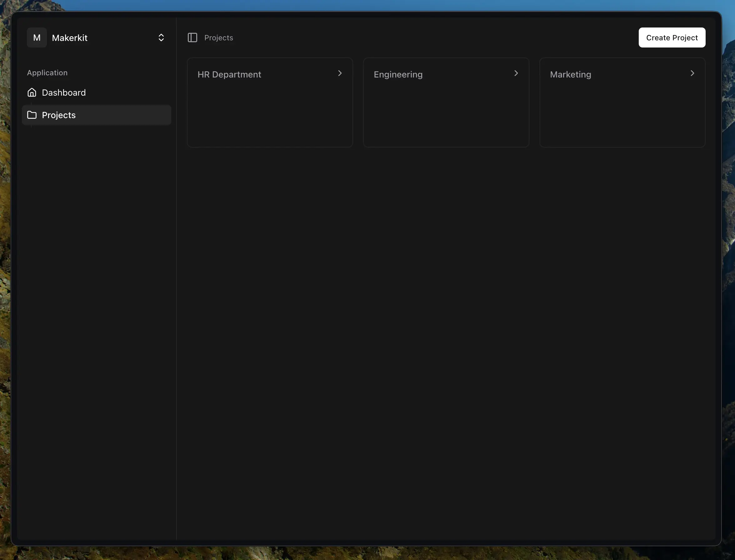Click the Makerkit M avatar

pyautogui.click(x=37, y=38)
